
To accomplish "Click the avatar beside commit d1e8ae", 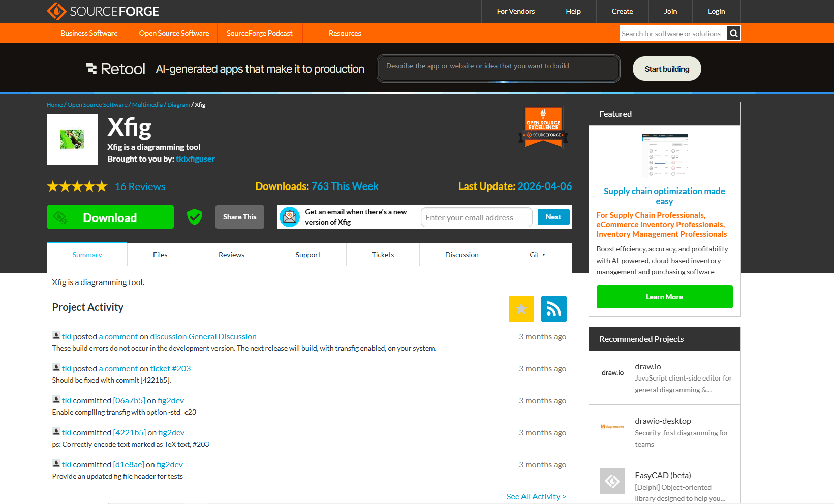I will tap(56, 464).
